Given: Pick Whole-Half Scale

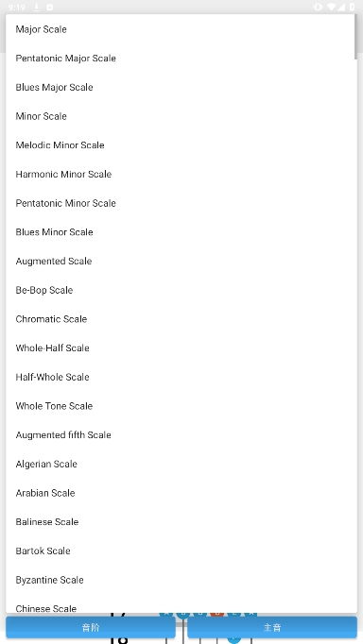Looking at the screenshot, I should click(x=181, y=347).
